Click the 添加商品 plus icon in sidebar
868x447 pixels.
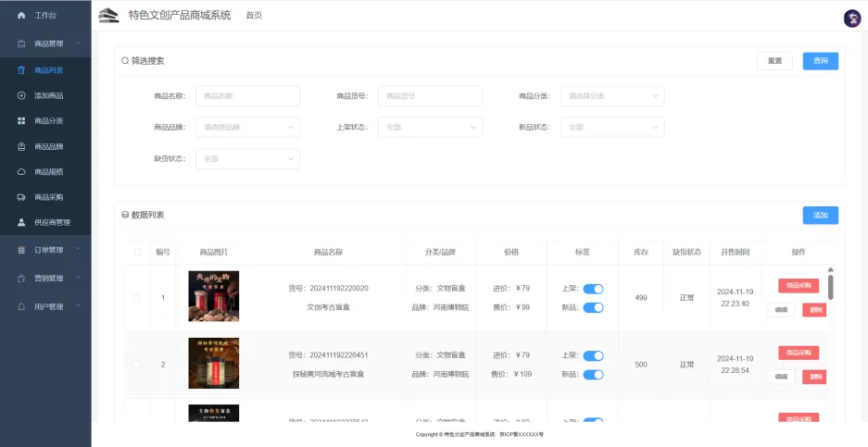[21, 95]
